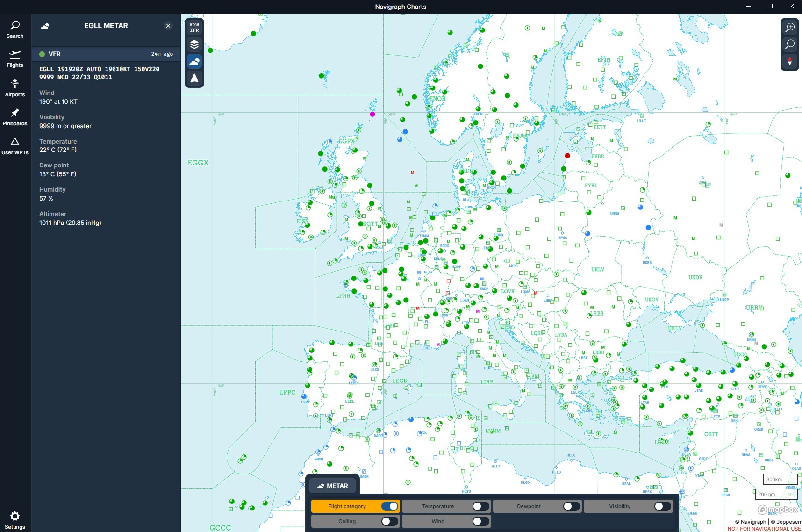The height and width of the screenshot is (532, 802).
Task: Zoom in on the map
Action: click(790, 27)
